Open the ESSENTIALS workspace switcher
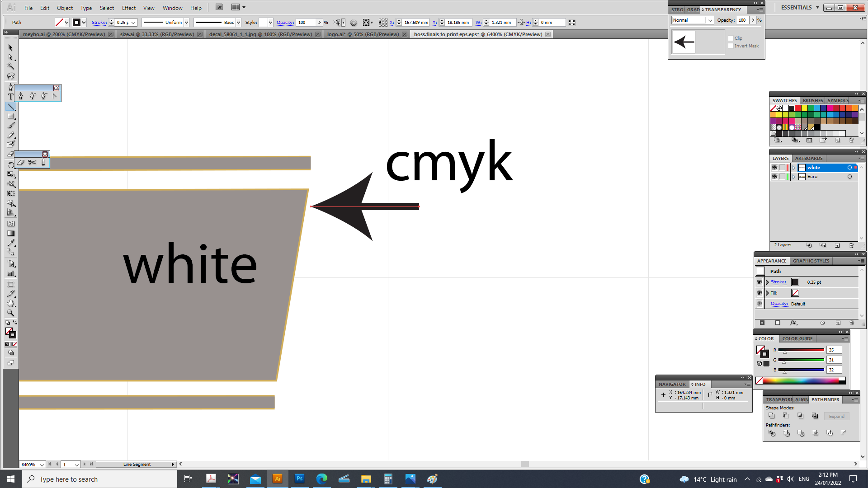The height and width of the screenshot is (488, 868). 800,7
